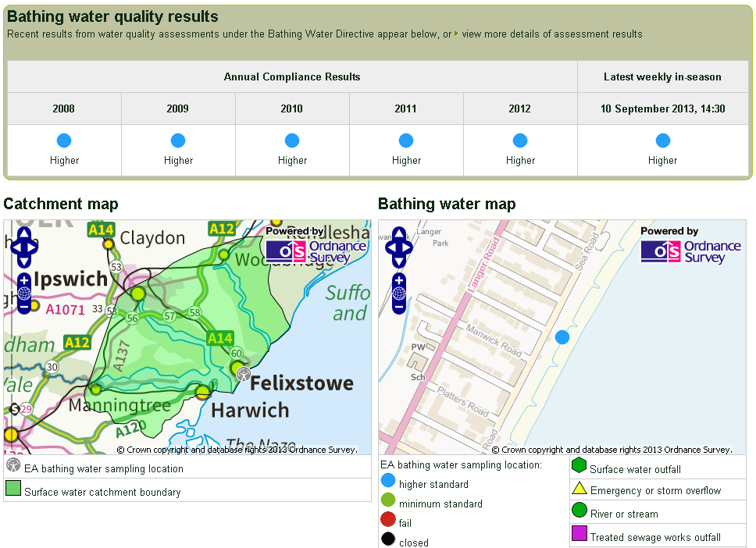Pan the bathing water map up
The image size is (756, 548).
[399, 234]
